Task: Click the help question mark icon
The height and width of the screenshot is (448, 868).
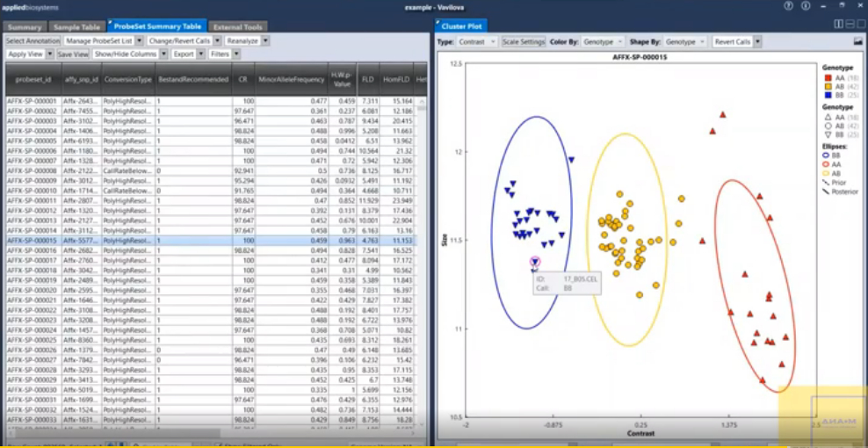Action: [788, 5]
